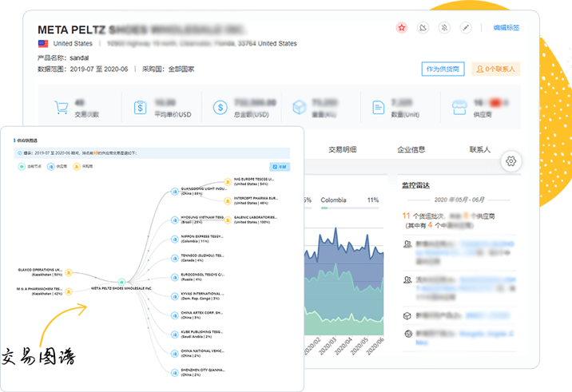Click the quantity document icon
This screenshot has width=572, height=392.
click(x=378, y=107)
